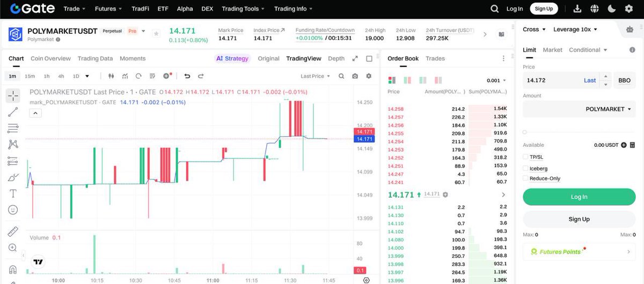Enable the Iceberg checkbox
Viewport: 644px width, 284px height.
[525, 168]
